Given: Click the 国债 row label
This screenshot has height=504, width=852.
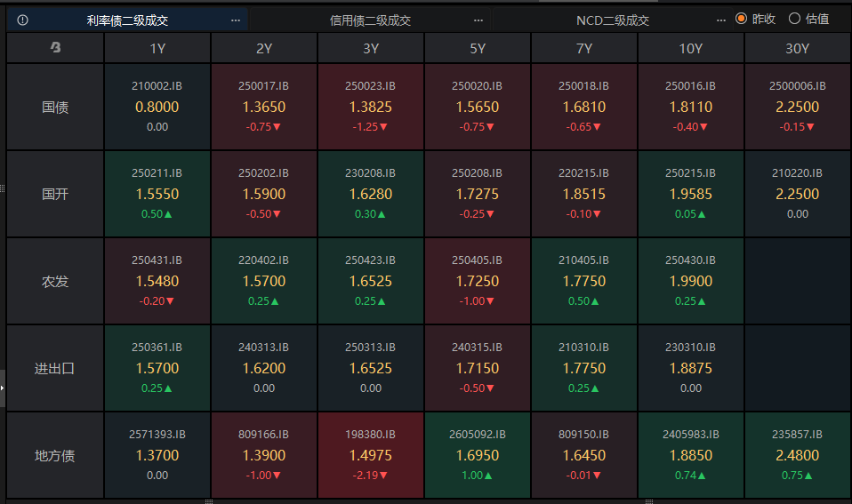Looking at the screenshot, I should pos(55,107).
